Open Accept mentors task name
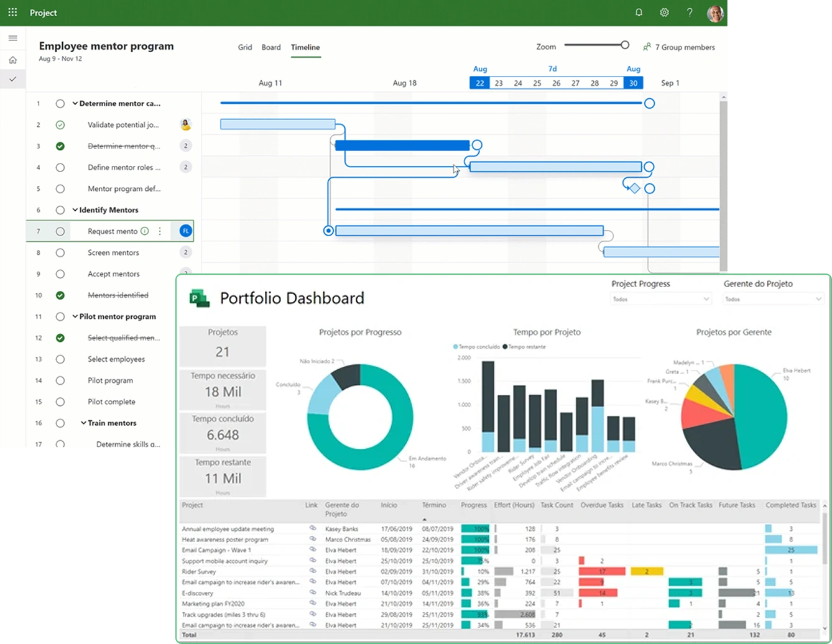The height and width of the screenshot is (644, 832). tap(114, 274)
